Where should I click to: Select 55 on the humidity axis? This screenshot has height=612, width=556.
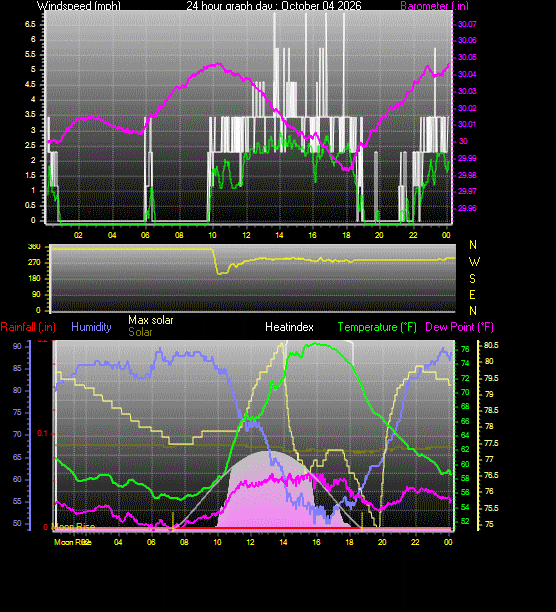pos(17,502)
